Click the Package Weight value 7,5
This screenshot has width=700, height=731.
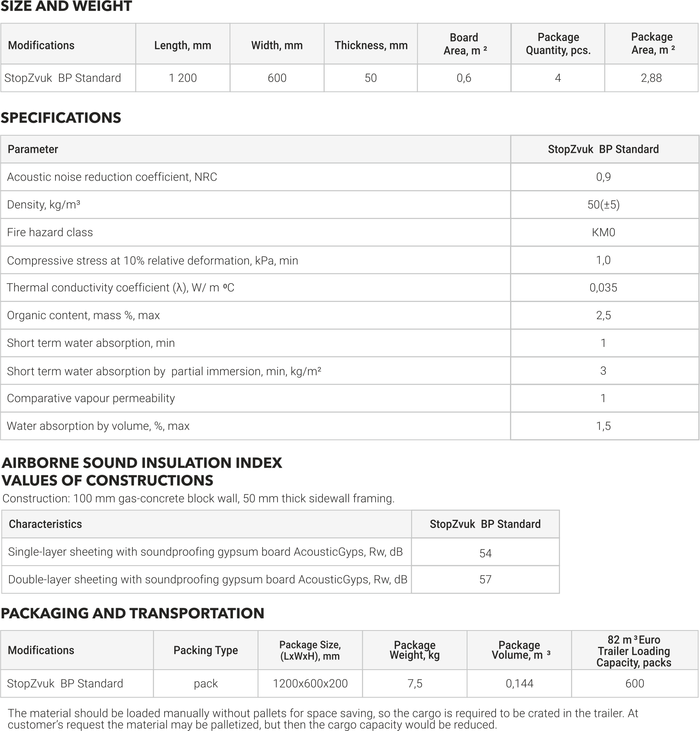(414, 683)
